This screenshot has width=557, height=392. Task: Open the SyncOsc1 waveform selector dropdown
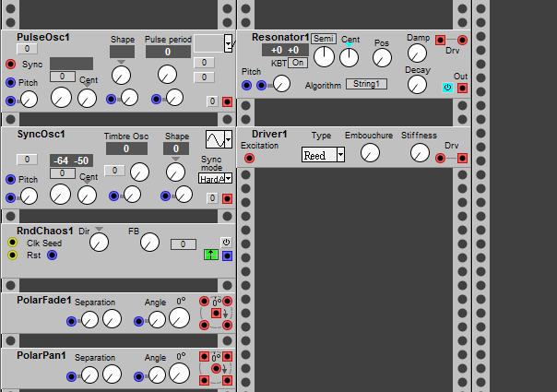pos(219,139)
